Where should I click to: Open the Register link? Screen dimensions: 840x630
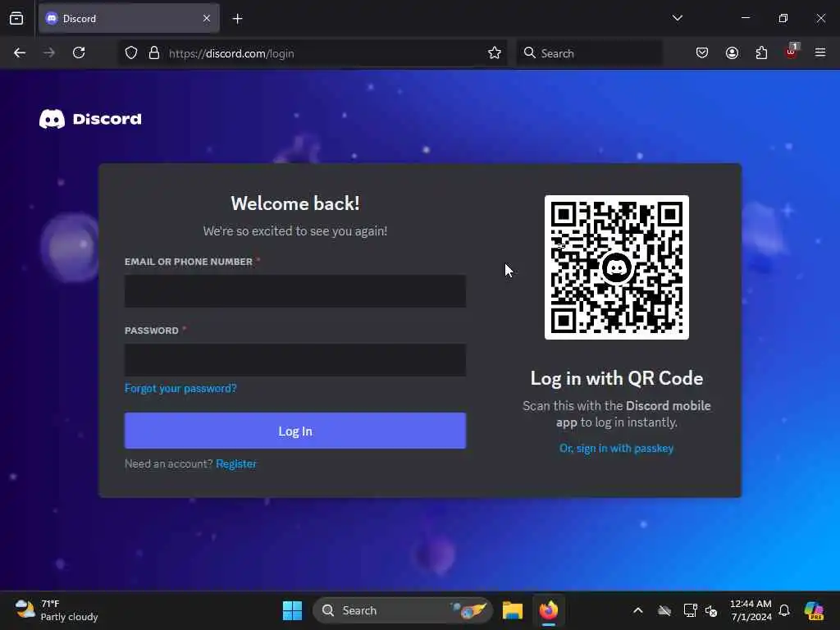click(236, 464)
